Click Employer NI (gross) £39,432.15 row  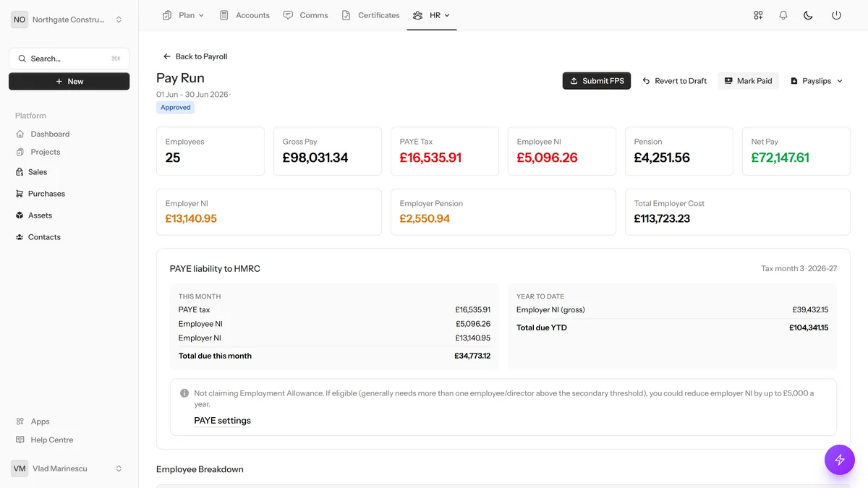672,309
